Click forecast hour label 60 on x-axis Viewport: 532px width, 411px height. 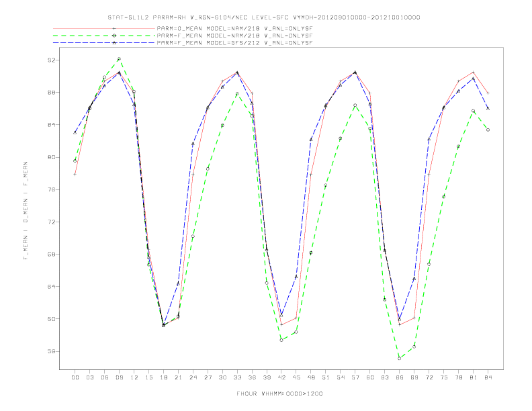tap(370, 377)
